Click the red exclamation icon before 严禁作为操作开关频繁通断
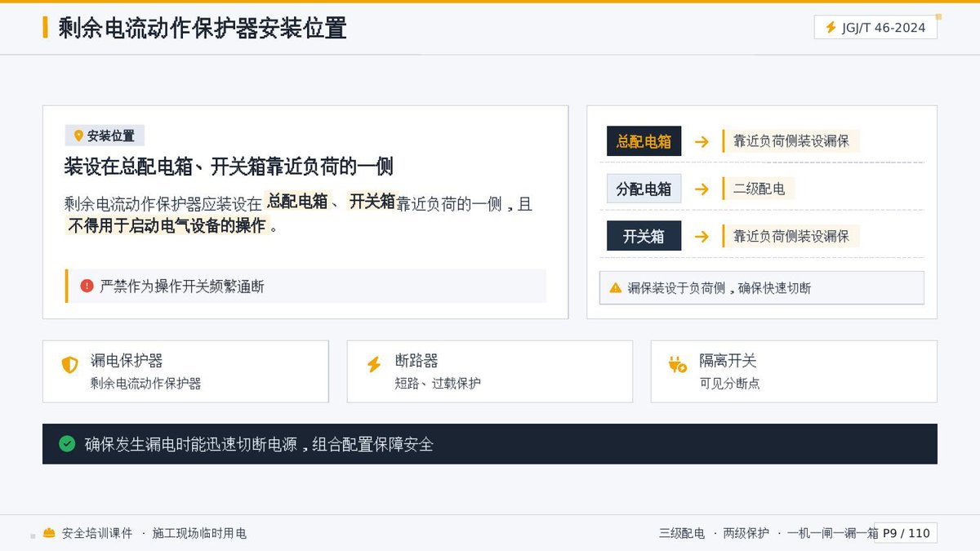This screenshot has height=551, width=980. click(87, 286)
